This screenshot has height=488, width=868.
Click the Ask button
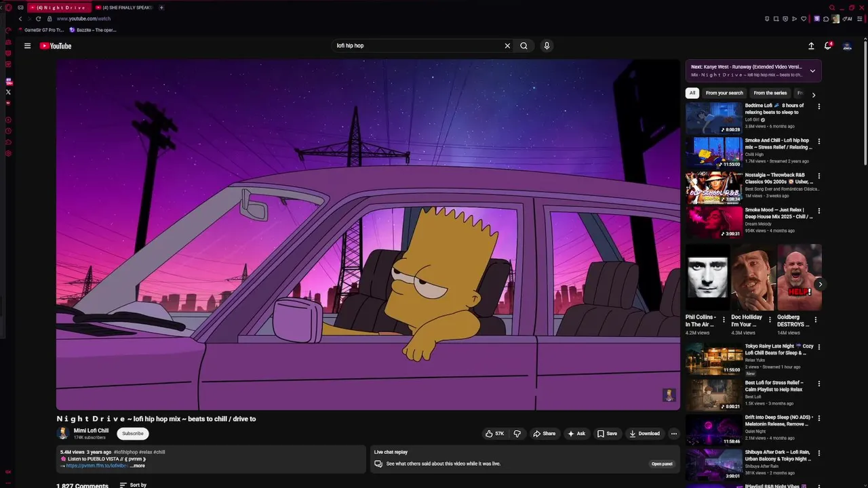(x=576, y=434)
